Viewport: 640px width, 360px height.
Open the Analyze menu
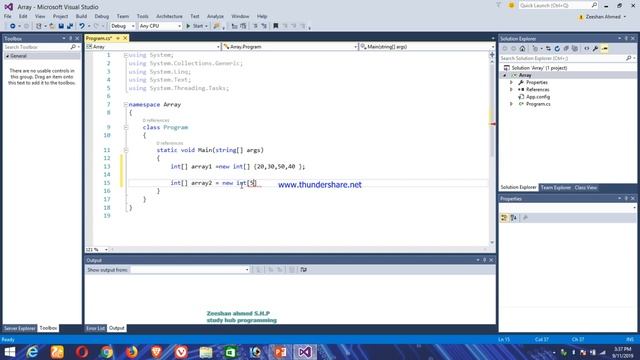pos(215,16)
